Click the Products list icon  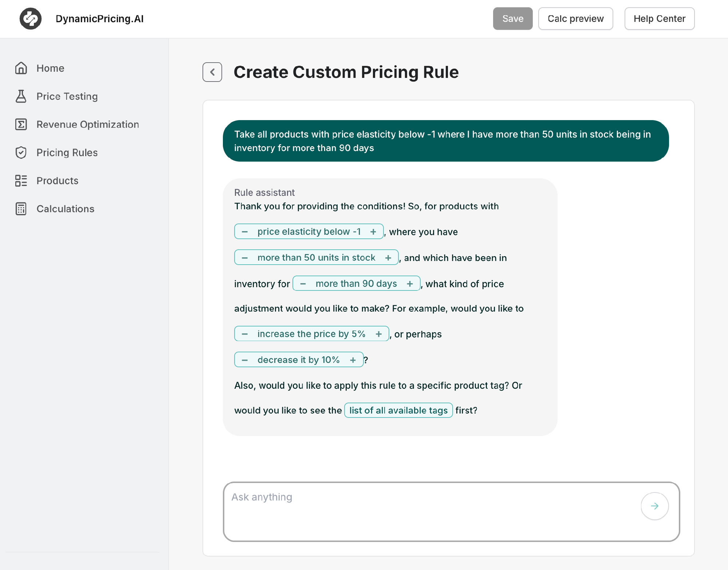tap(21, 181)
